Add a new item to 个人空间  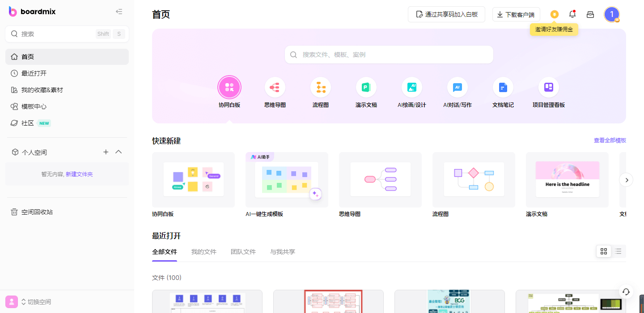(106, 152)
